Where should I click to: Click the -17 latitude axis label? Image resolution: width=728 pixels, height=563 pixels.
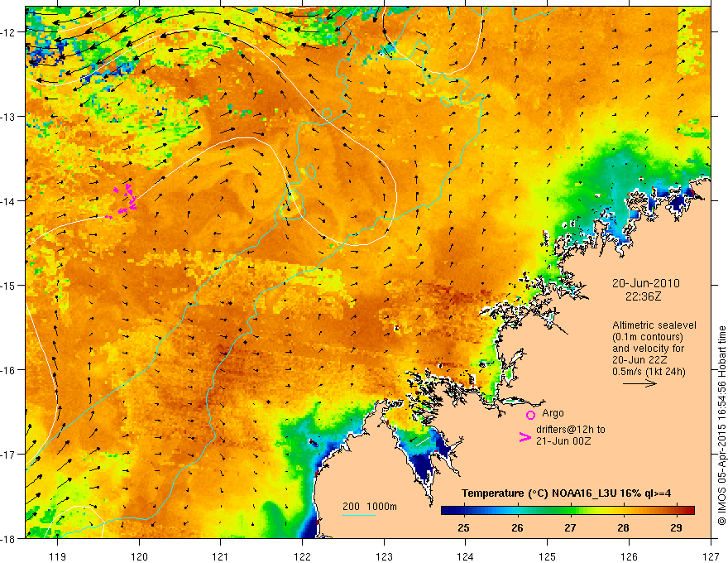pos(9,455)
